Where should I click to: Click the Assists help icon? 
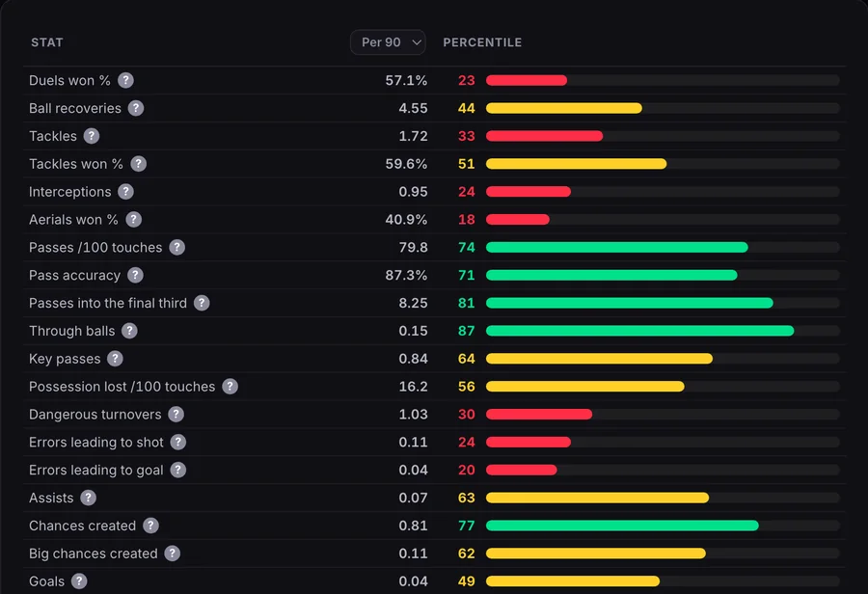click(x=88, y=498)
